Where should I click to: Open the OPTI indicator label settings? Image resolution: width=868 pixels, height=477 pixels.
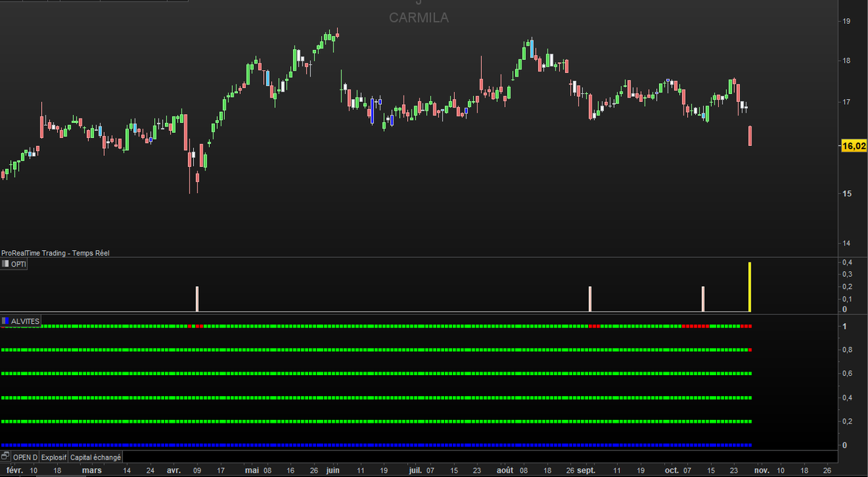20,264
